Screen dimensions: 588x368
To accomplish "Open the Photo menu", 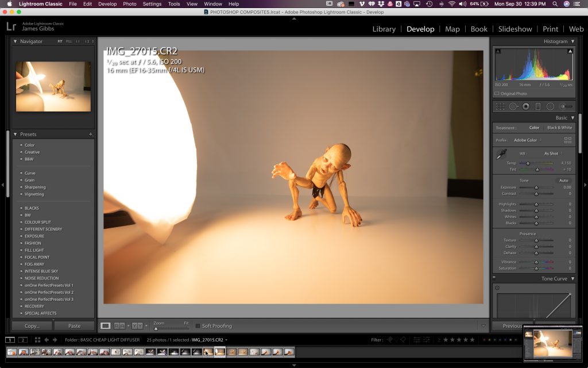I will (x=129, y=4).
